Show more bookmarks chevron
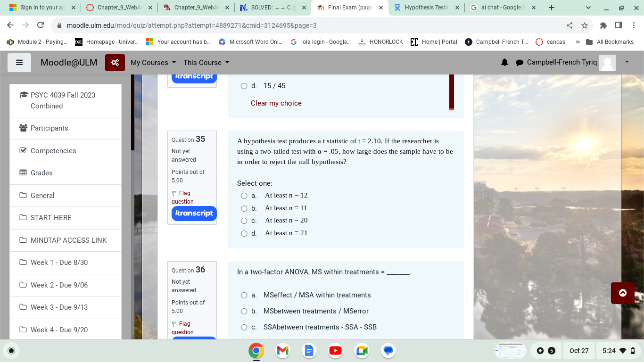Image resolution: width=644 pixels, height=362 pixels. pyautogui.click(x=578, y=42)
